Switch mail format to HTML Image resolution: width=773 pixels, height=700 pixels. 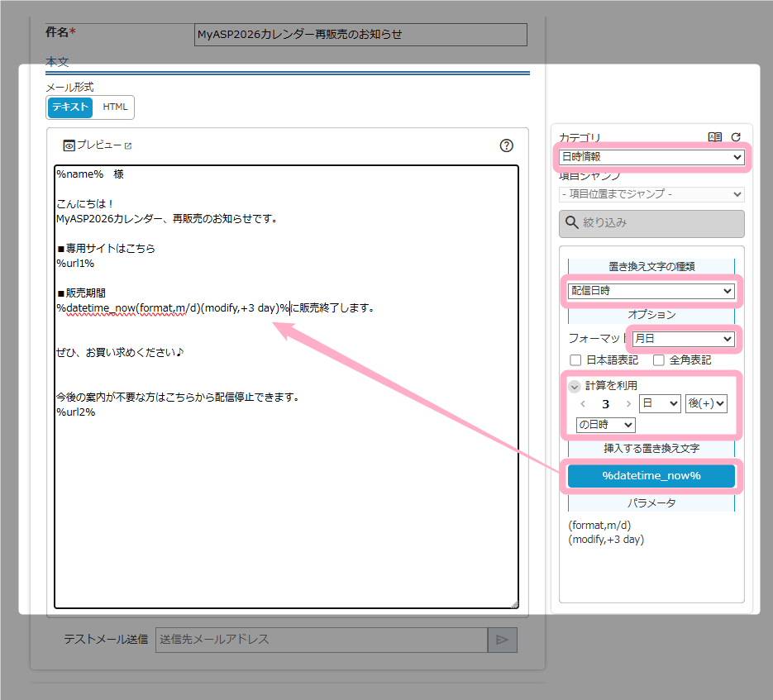point(115,107)
